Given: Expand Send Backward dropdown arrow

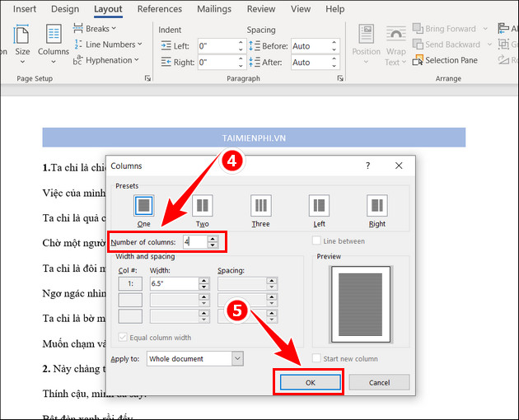Looking at the screenshot, I should (x=489, y=44).
